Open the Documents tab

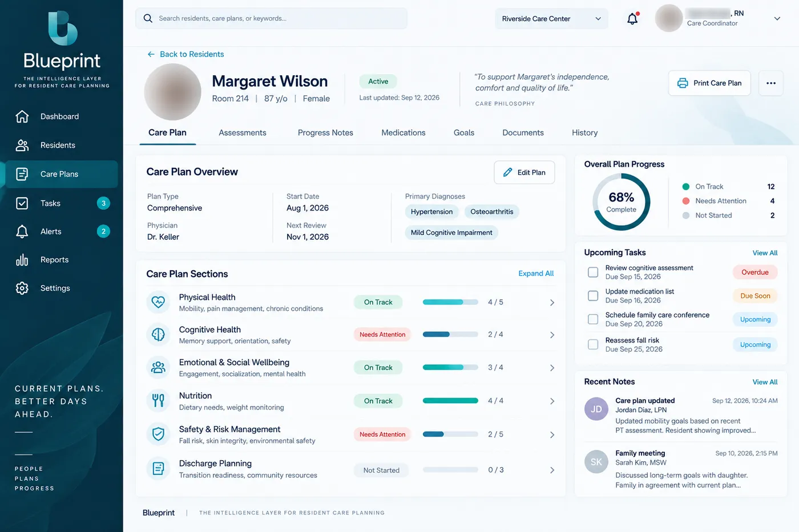[523, 133]
